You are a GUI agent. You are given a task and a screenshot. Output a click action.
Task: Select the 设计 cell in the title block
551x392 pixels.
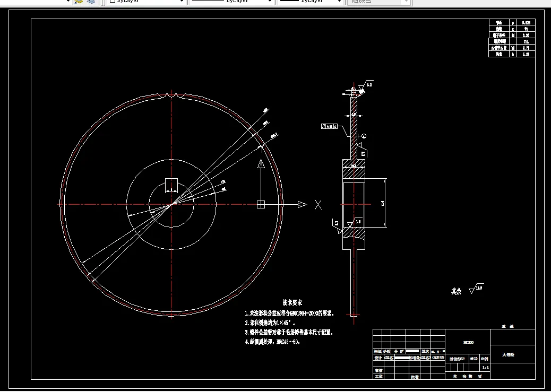click(x=378, y=358)
